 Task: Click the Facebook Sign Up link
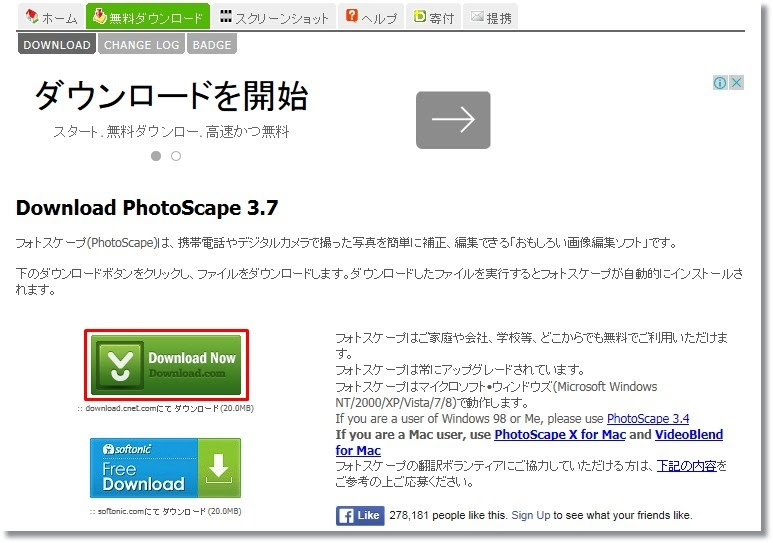[530, 515]
